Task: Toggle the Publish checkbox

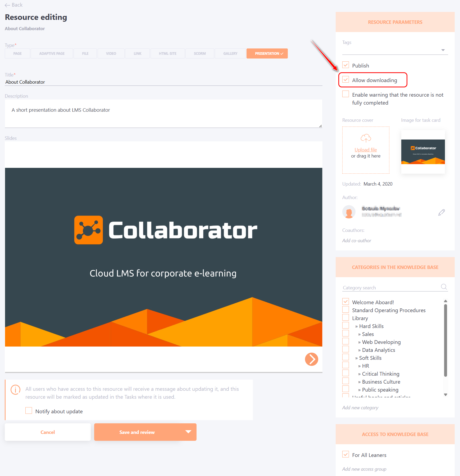Action: pos(345,65)
